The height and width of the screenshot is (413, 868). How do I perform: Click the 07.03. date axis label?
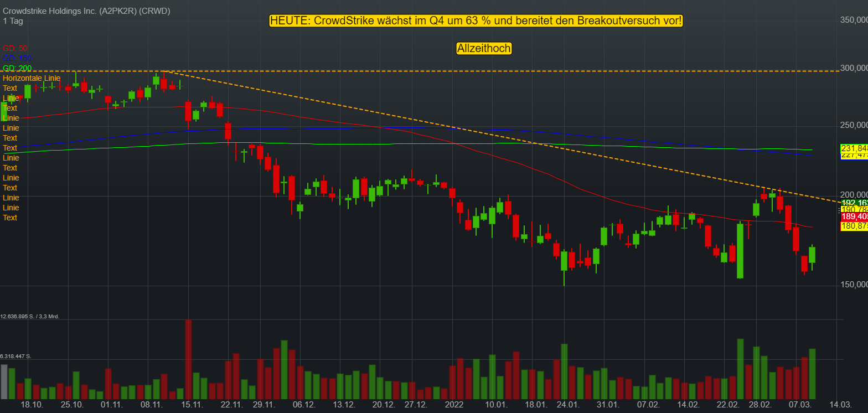pyautogui.click(x=800, y=405)
